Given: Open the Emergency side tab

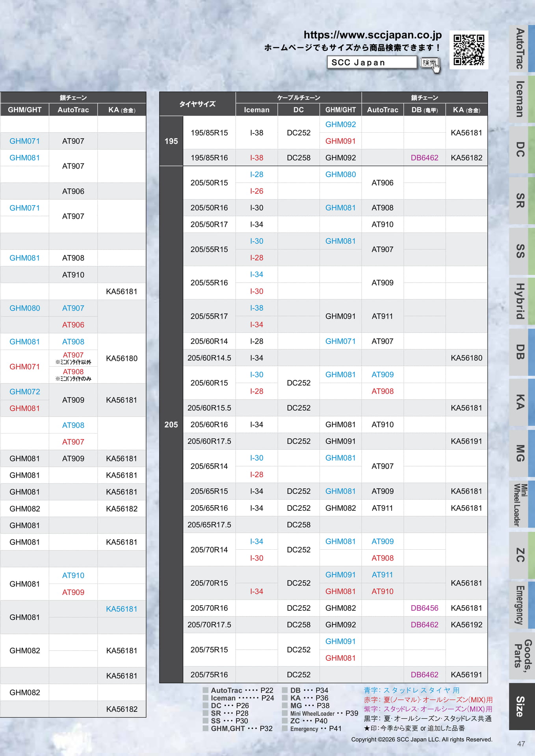Looking at the screenshot, I should [x=522, y=606].
